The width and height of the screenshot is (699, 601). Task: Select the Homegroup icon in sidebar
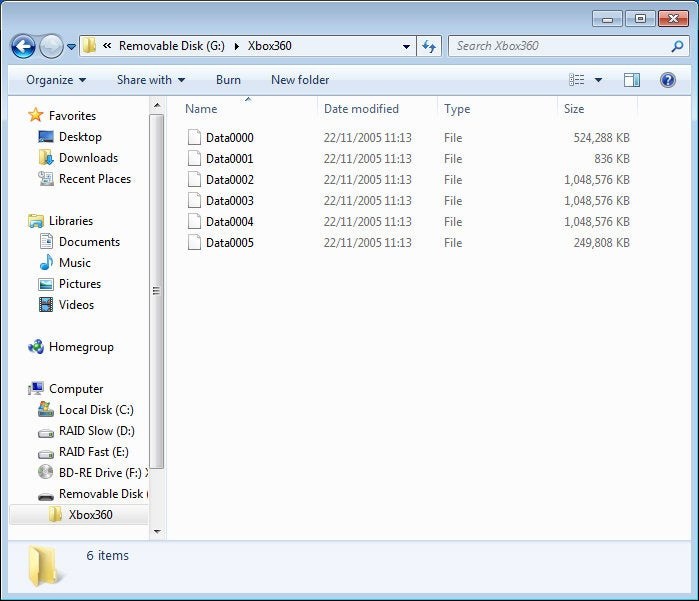click(36, 347)
